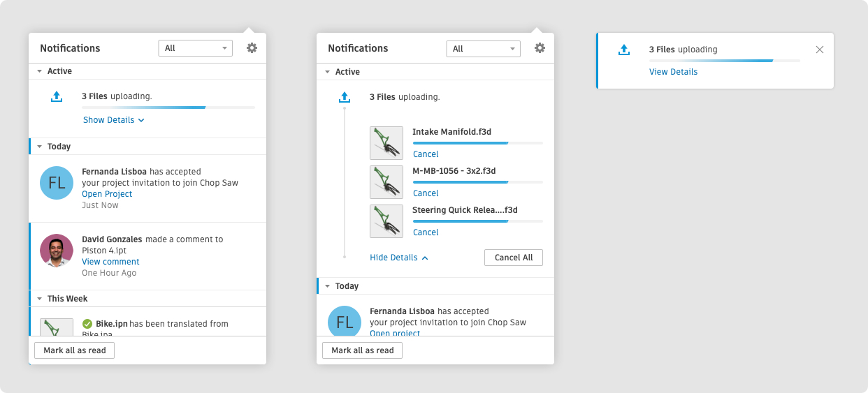Viewport: 868px width, 393px height.
Task: Click green check icon beside Bike.ipn
Action: (x=87, y=324)
